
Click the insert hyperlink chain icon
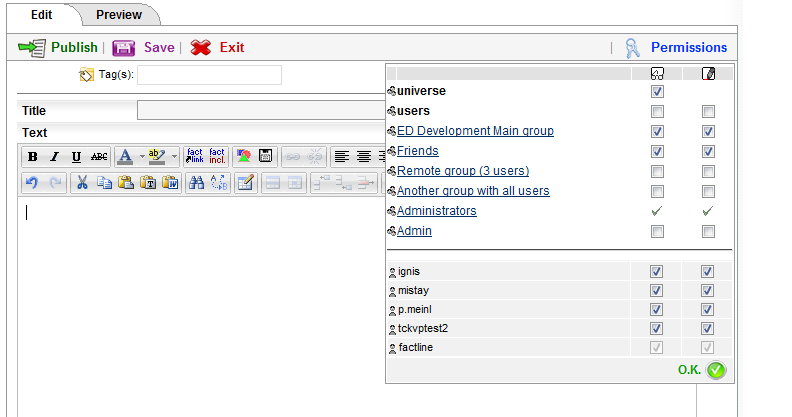pyautogui.click(x=292, y=157)
